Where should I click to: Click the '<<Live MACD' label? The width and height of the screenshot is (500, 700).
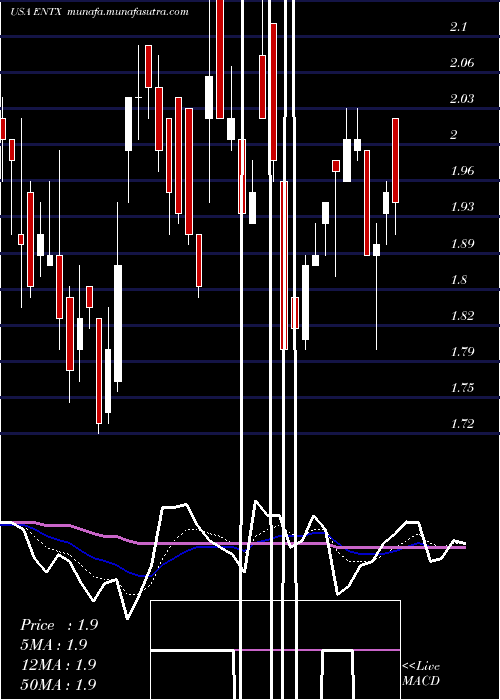point(421,673)
